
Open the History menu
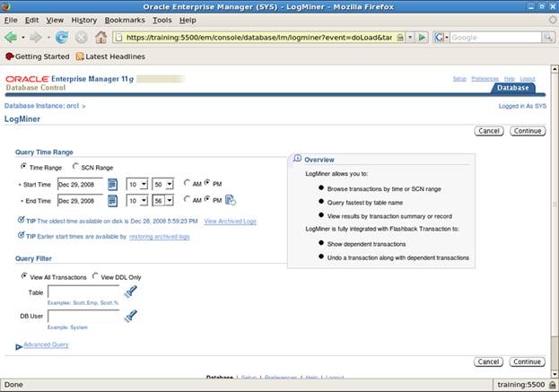coord(84,21)
